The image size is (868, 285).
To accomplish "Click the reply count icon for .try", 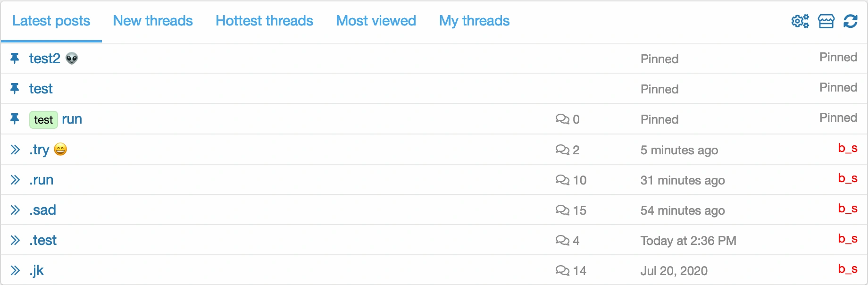I will (x=562, y=150).
